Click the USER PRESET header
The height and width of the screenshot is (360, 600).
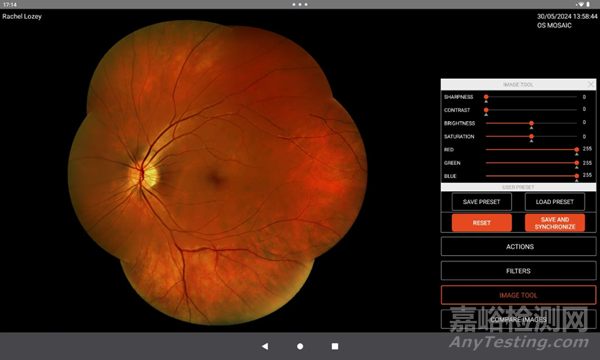coord(518,187)
